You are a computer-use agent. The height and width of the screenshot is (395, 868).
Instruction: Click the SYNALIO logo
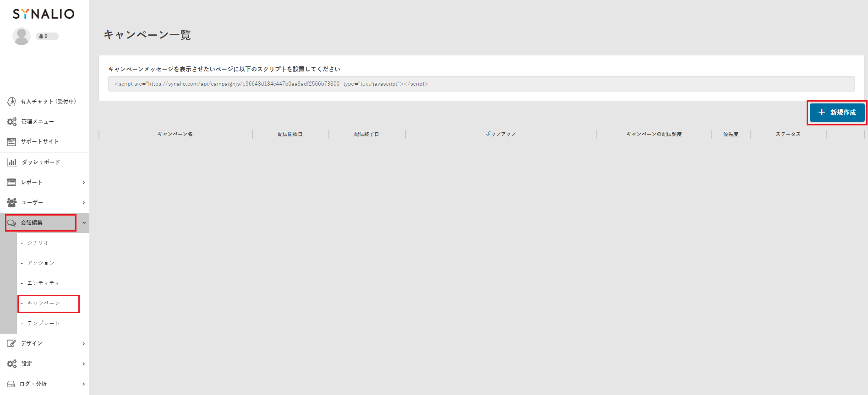pos(44,14)
